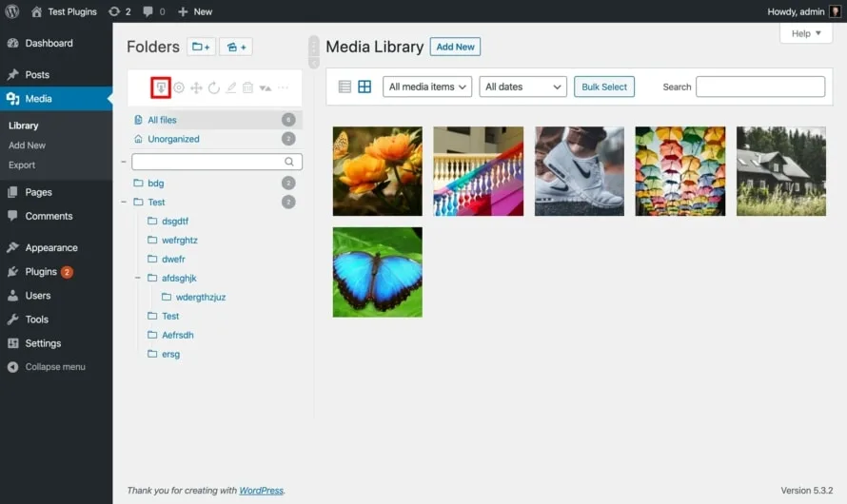847x504 pixels.
Task: Open the Appearance menu in sidebar
Action: 51,247
